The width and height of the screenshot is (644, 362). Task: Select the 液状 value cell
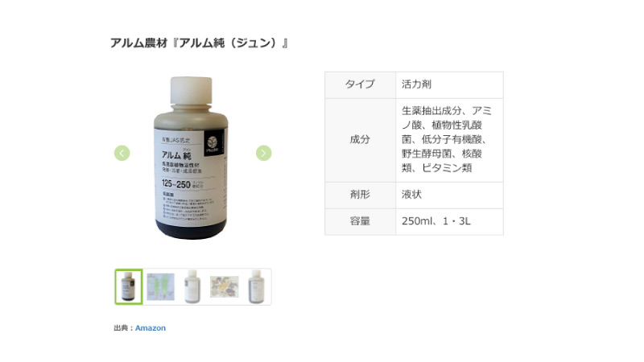point(450,195)
